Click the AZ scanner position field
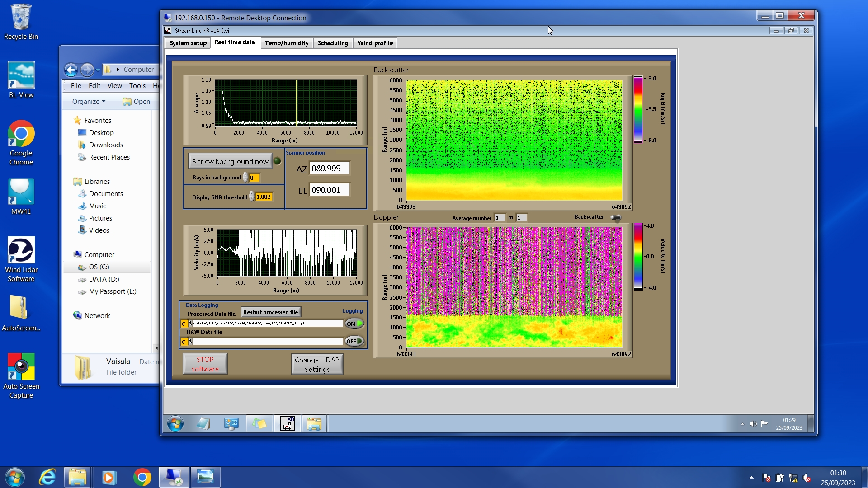The height and width of the screenshot is (488, 868). pyautogui.click(x=329, y=168)
